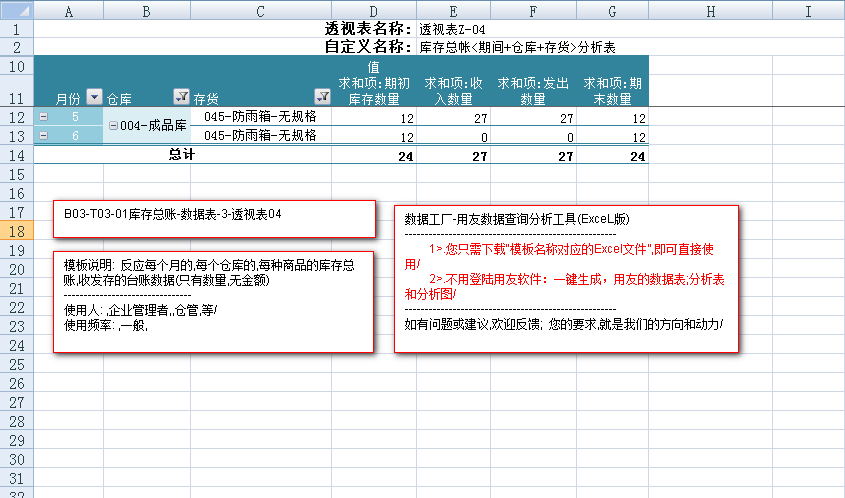Select row 18 header
The image size is (845, 498).
(x=17, y=231)
